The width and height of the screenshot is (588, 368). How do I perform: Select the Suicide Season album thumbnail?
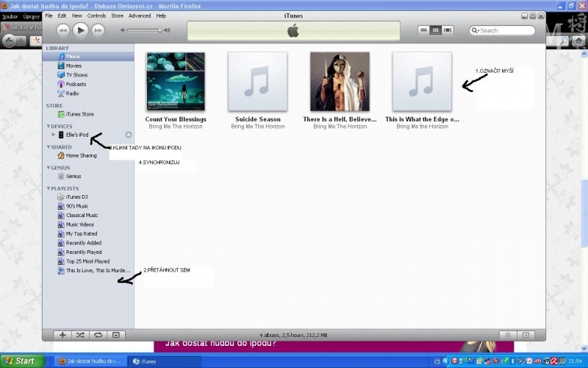pyautogui.click(x=257, y=82)
